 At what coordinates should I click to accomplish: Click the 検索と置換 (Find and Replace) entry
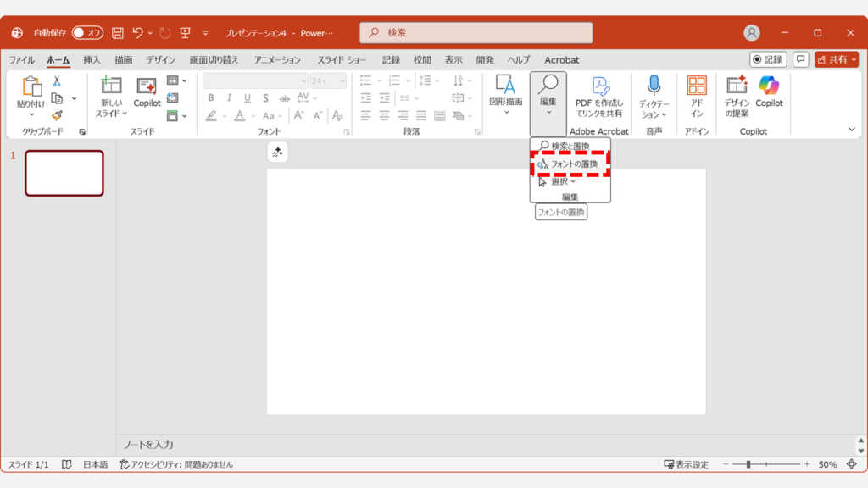coord(570,145)
